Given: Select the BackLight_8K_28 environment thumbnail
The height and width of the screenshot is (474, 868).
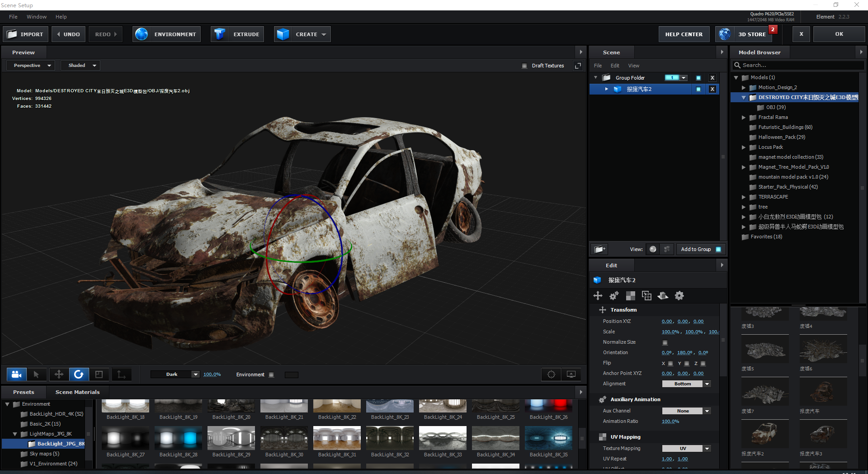Looking at the screenshot, I should (x=178, y=439).
